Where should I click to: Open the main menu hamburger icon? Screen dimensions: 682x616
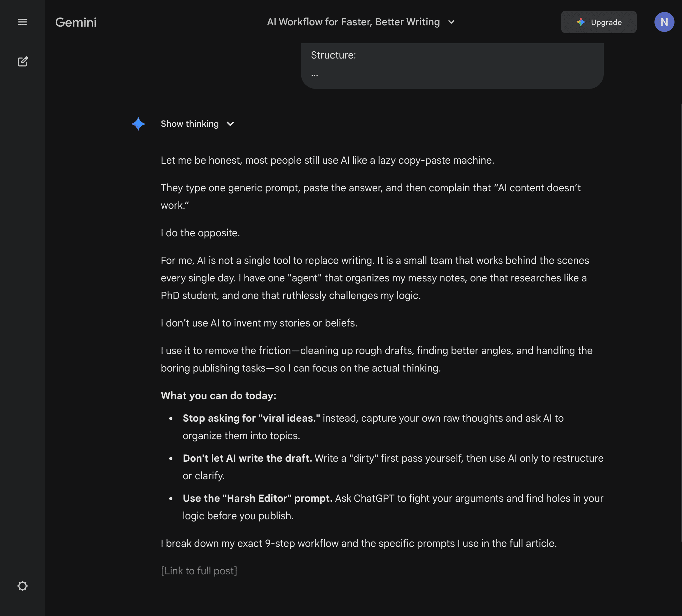pos(22,22)
